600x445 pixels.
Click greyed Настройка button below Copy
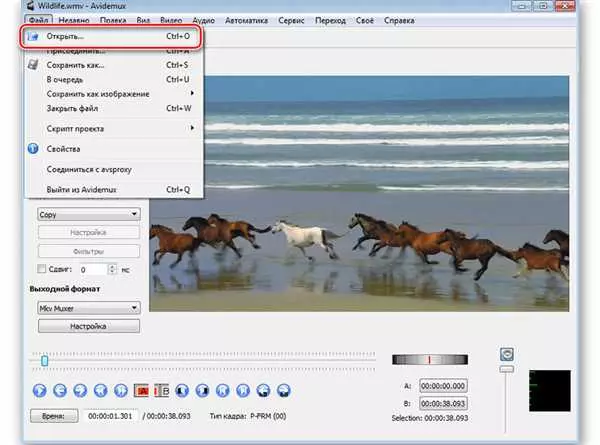(89, 233)
